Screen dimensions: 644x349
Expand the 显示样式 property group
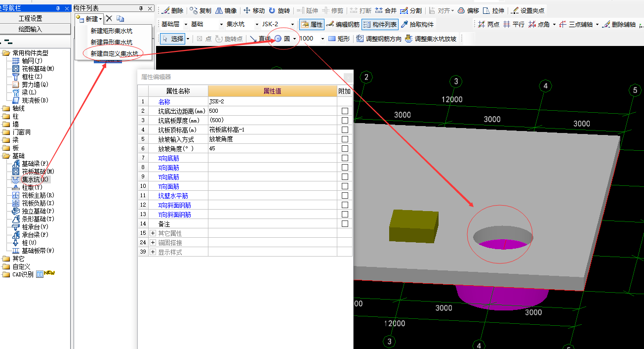[153, 252]
